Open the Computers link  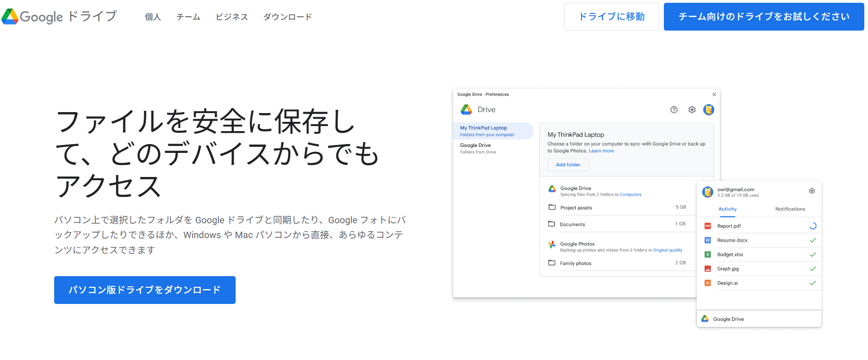click(x=631, y=195)
